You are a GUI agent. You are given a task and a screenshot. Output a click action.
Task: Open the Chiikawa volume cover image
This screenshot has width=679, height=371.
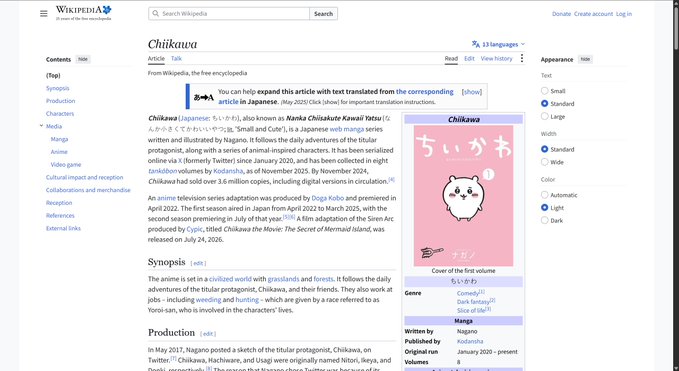[463, 196]
